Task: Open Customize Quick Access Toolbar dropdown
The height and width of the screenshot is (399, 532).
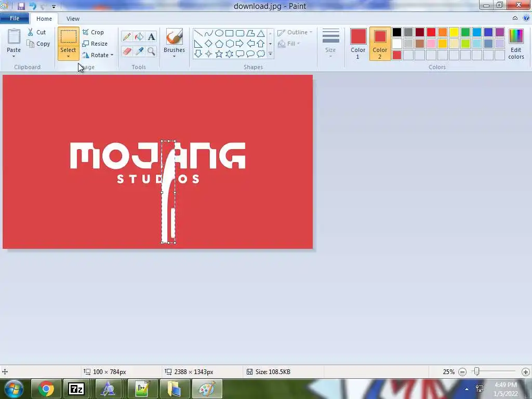Action: pyautogui.click(x=54, y=6)
